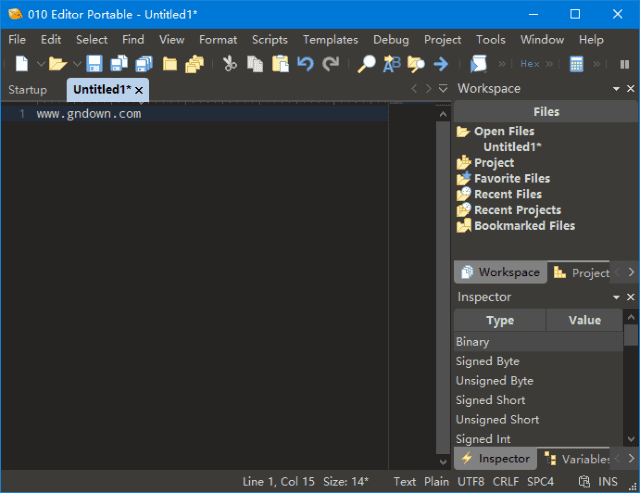Switch to the Startup tab
The width and height of the screenshot is (640, 493).
click(x=28, y=90)
